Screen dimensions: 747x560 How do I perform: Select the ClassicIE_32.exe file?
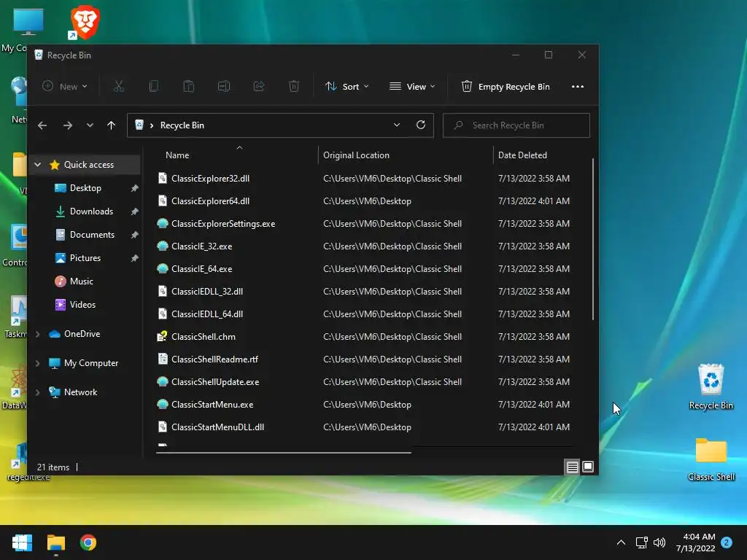(x=201, y=246)
